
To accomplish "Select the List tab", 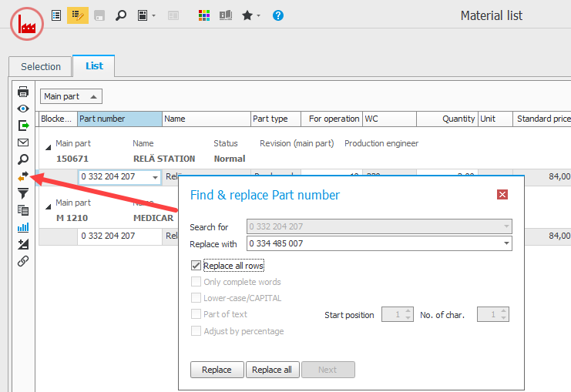I will click(x=94, y=67).
